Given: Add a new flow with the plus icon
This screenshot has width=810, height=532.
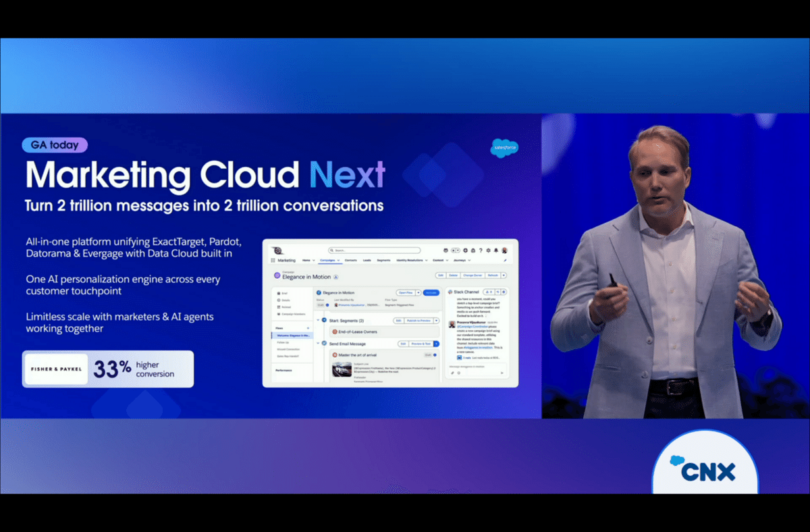Looking at the screenshot, I should coord(308,328).
